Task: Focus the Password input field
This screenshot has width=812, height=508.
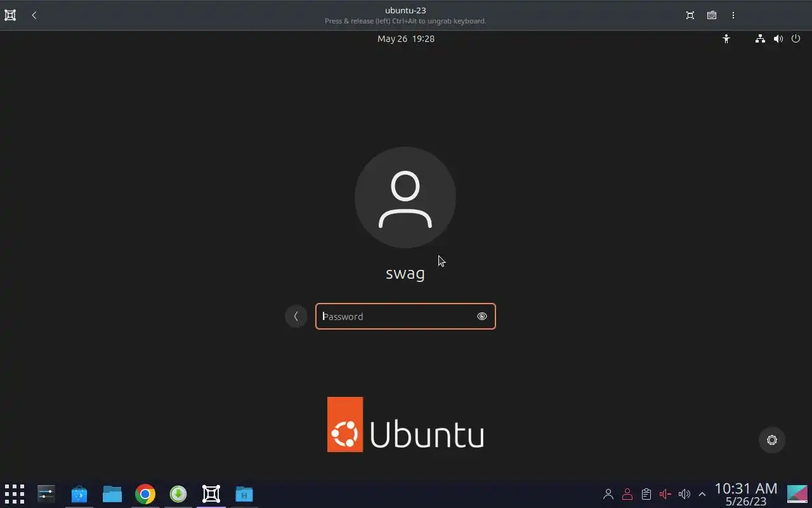Action: pos(405,316)
